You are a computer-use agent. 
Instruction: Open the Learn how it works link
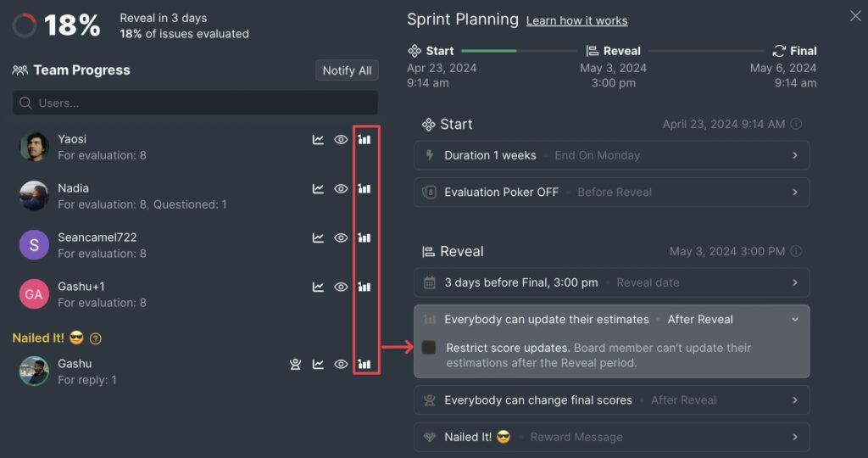576,20
